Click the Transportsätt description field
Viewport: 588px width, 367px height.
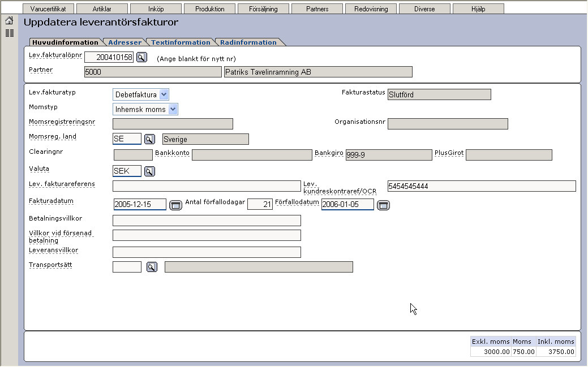click(x=259, y=267)
